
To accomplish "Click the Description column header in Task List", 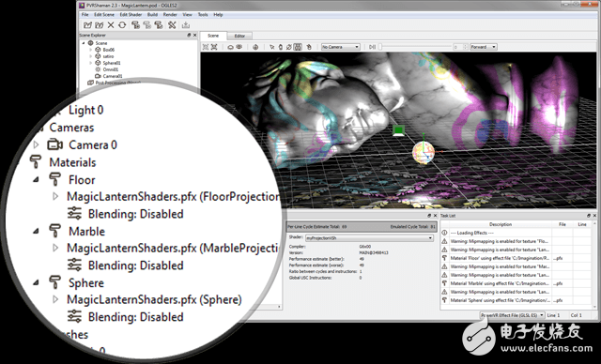I will 501,224.
